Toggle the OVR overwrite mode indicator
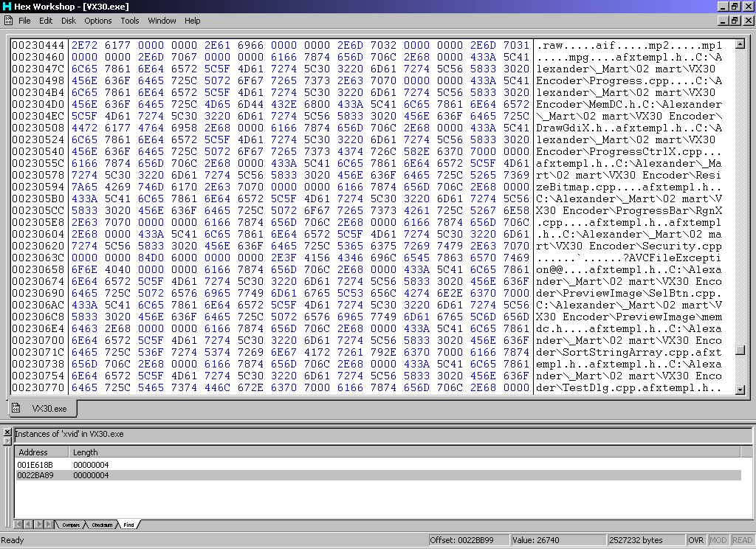 point(695,540)
